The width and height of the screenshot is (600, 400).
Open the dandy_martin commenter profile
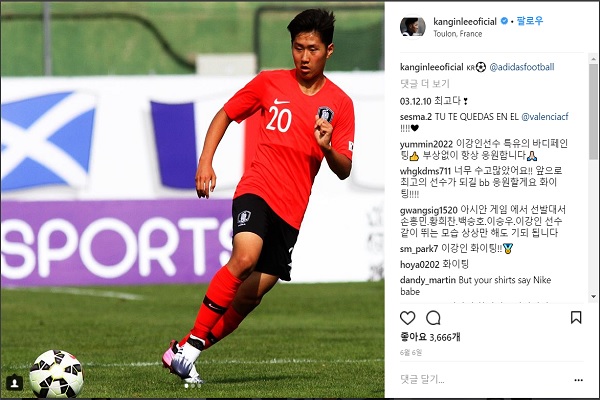tap(427, 280)
